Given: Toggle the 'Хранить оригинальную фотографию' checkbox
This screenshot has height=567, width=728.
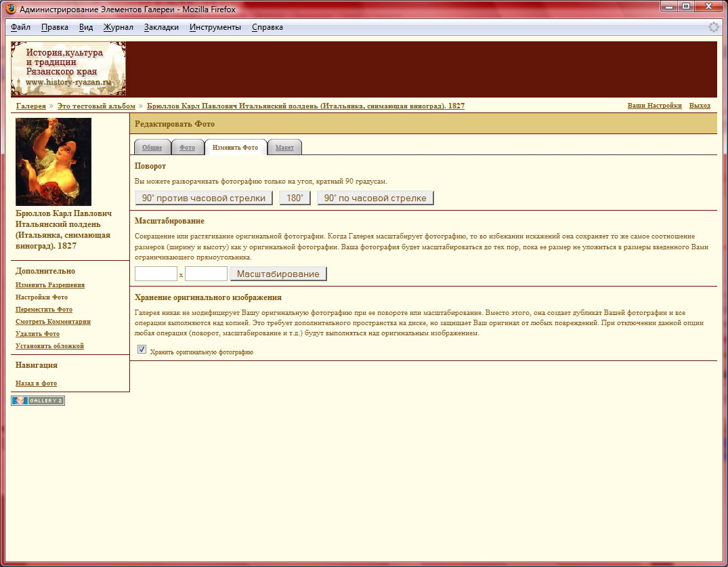Looking at the screenshot, I should tap(142, 349).
